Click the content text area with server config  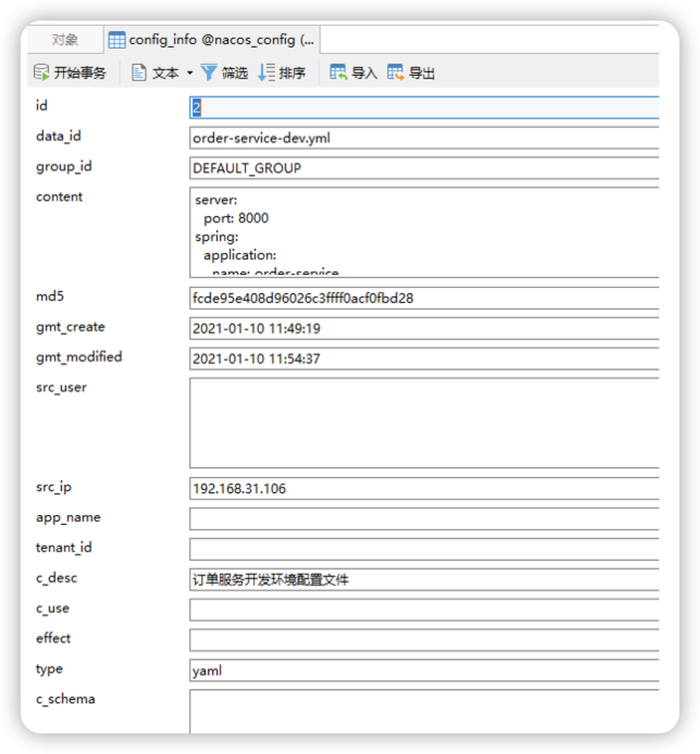(424, 232)
